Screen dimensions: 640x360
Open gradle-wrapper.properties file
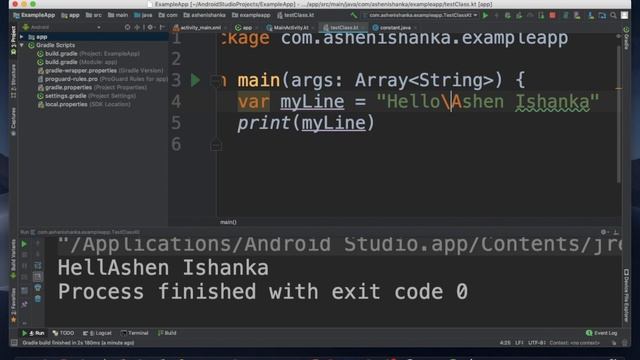coord(100,71)
